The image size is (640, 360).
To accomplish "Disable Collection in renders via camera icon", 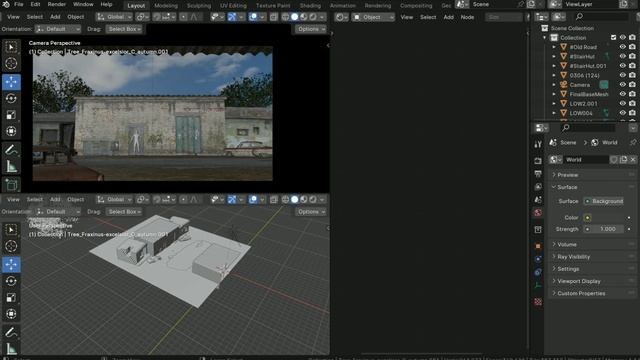I will pyautogui.click(x=632, y=38).
